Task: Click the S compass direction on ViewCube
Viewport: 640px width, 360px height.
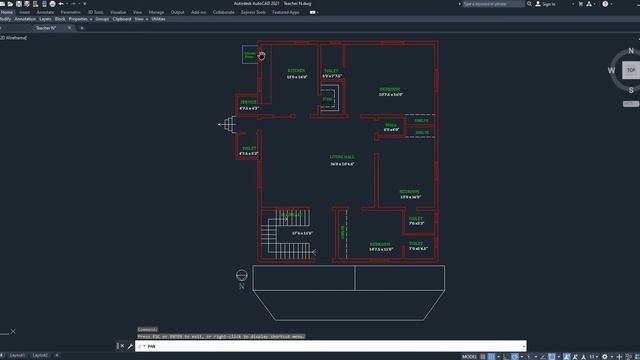Action: click(x=631, y=90)
